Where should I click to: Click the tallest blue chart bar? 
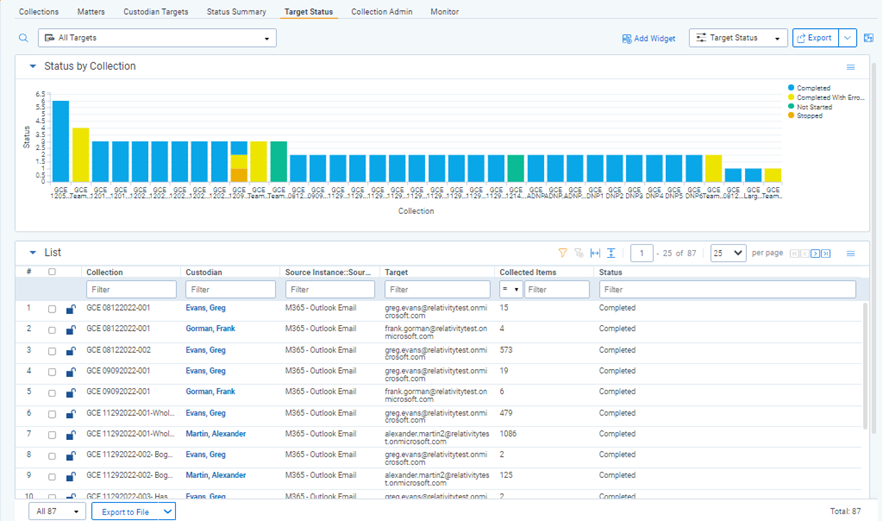tap(61, 141)
